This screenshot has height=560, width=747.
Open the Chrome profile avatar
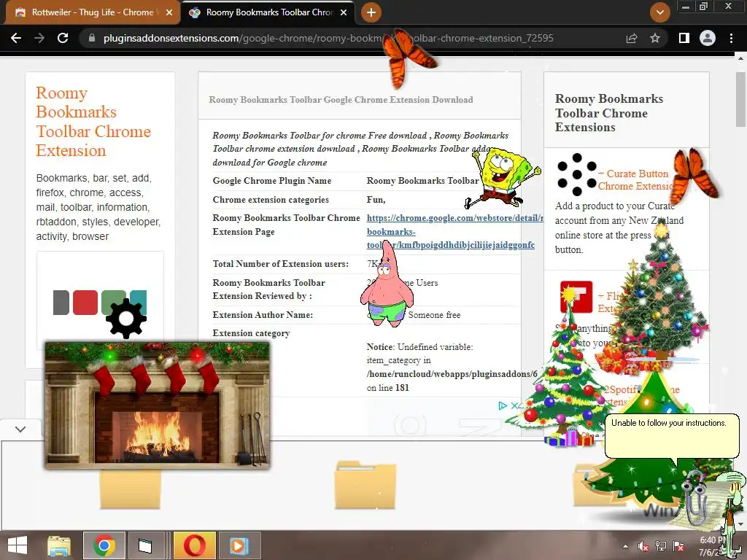[x=708, y=38]
